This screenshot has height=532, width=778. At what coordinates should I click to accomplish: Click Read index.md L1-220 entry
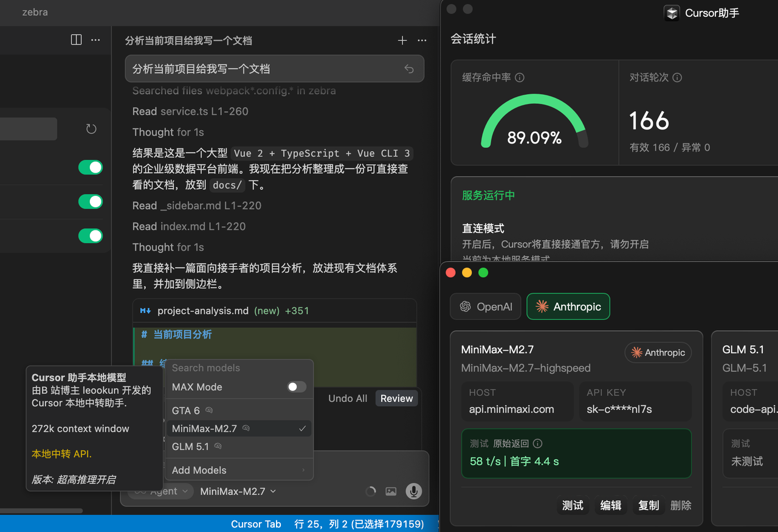[189, 226]
